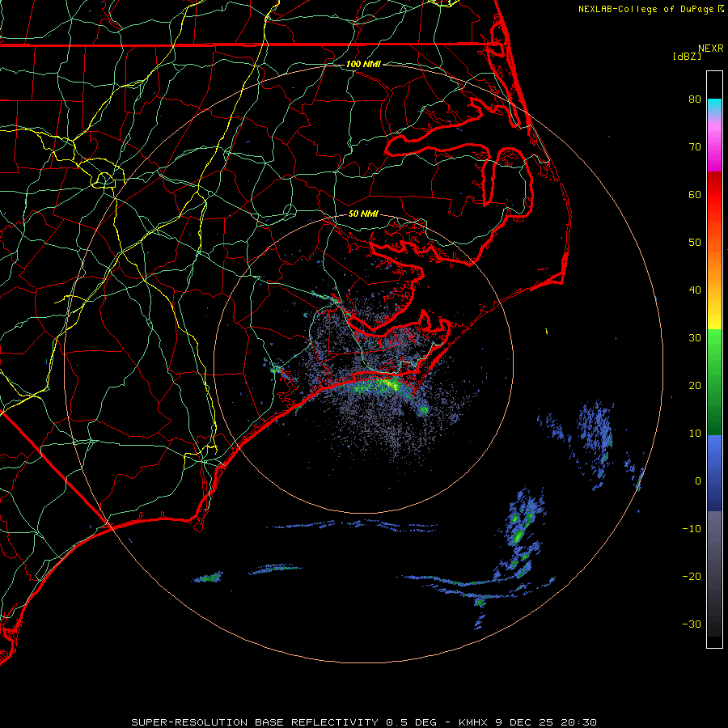Image resolution: width=728 pixels, height=728 pixels.
Task: Click the 50 value on the dBZ scale
Action: [x=695, y=243]
